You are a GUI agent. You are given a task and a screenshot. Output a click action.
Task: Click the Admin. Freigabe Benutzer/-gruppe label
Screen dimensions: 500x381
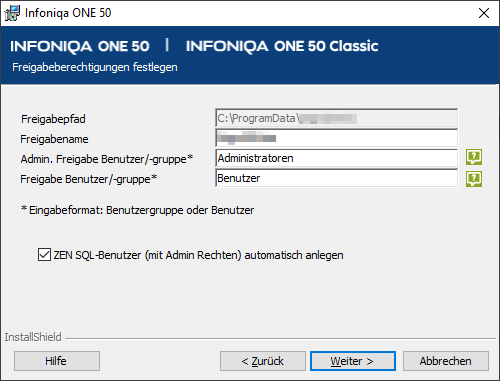point(107,159)
